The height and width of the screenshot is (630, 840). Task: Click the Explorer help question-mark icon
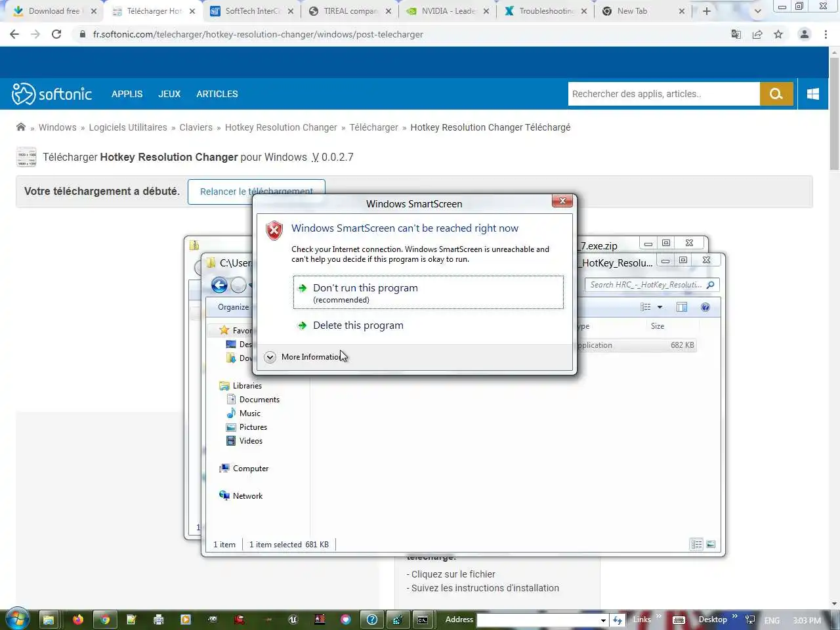(x=705, y=307)
